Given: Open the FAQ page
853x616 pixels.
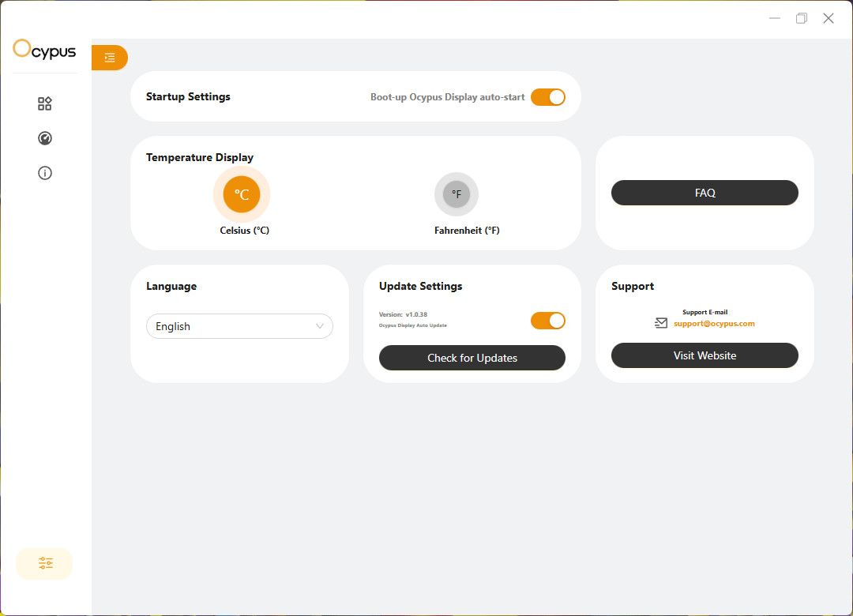Looking at the screenshot, I should (705, 193).
